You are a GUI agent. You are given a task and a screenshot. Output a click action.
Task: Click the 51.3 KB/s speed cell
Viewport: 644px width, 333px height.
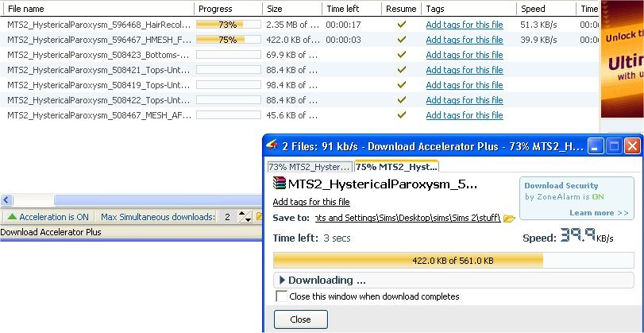538,25
